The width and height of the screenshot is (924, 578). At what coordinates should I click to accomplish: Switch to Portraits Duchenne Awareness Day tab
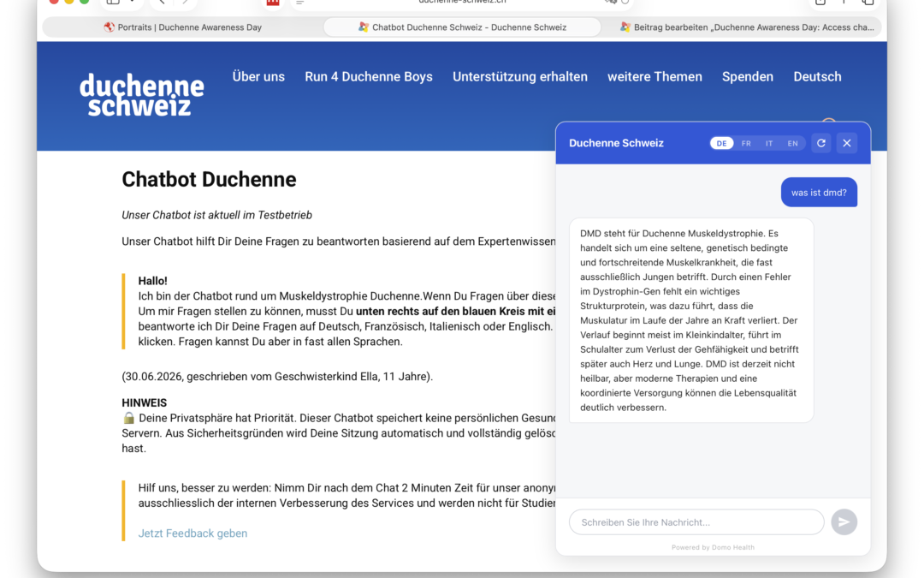(x=183, y=27)
